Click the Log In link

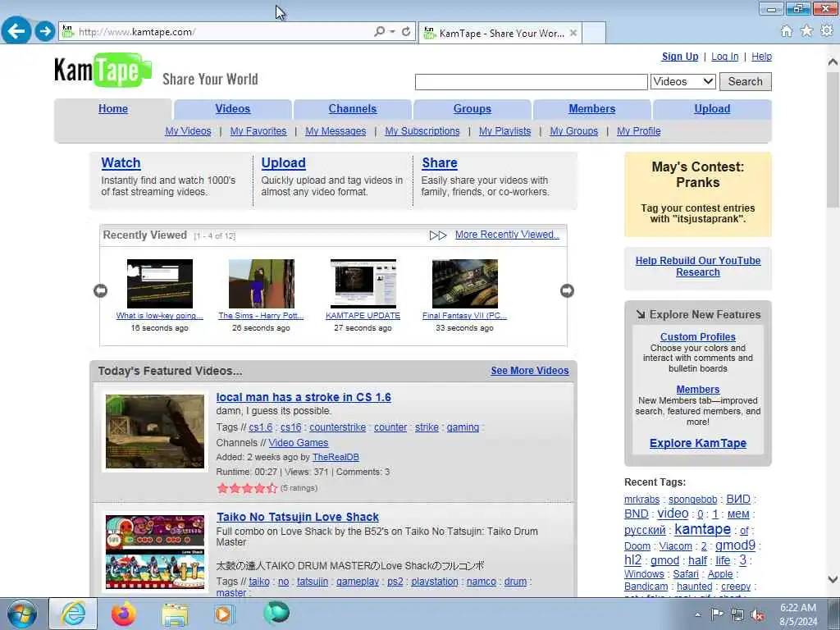pyautogui.click(x=725, y=57)
